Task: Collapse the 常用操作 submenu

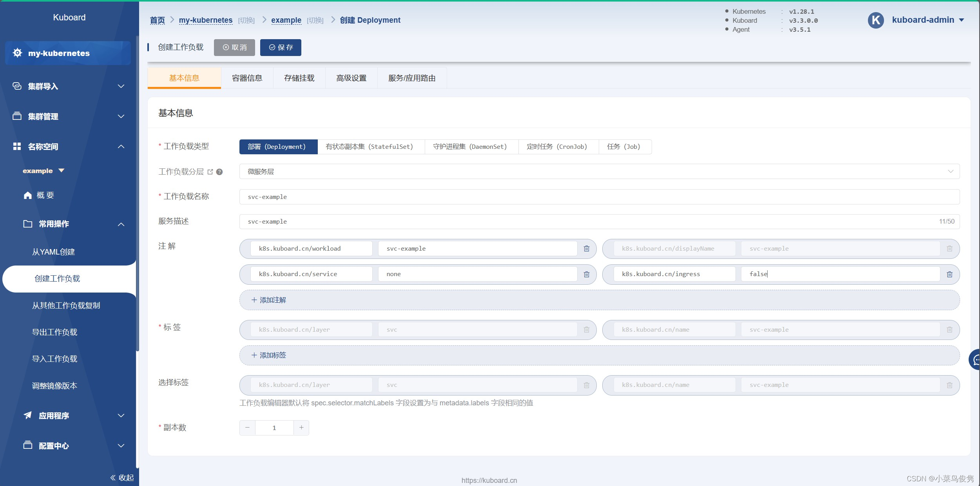Action: point(121,224)
